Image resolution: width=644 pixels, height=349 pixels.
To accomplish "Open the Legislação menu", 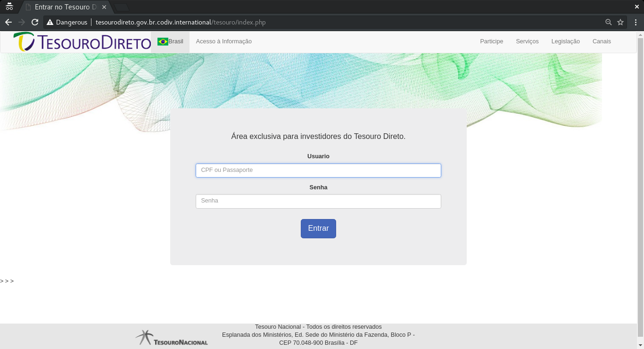I will (x=565, y=41).
